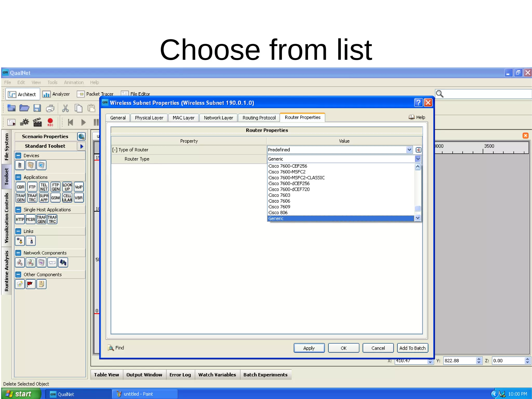Switch to the Physical Layer tab
Viewport: 532px width, 399px height.
coord(149,118)
